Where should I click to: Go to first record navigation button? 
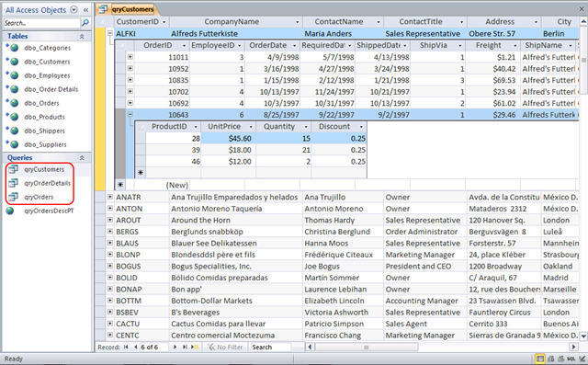126,348
